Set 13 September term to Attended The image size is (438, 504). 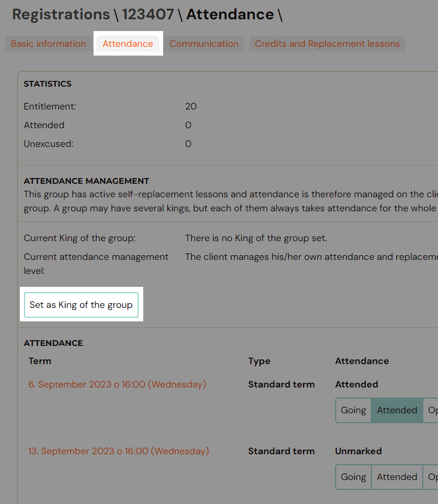point(396,477)
